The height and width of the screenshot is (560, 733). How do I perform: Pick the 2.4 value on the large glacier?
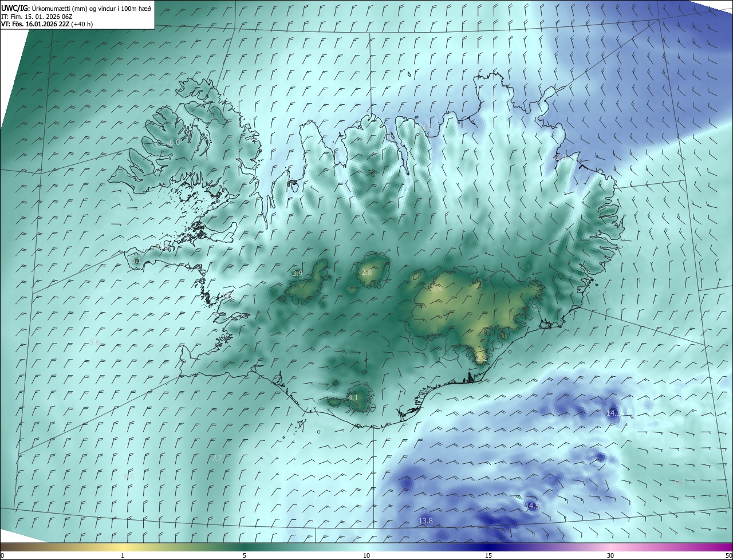click(x=437, y=289)
